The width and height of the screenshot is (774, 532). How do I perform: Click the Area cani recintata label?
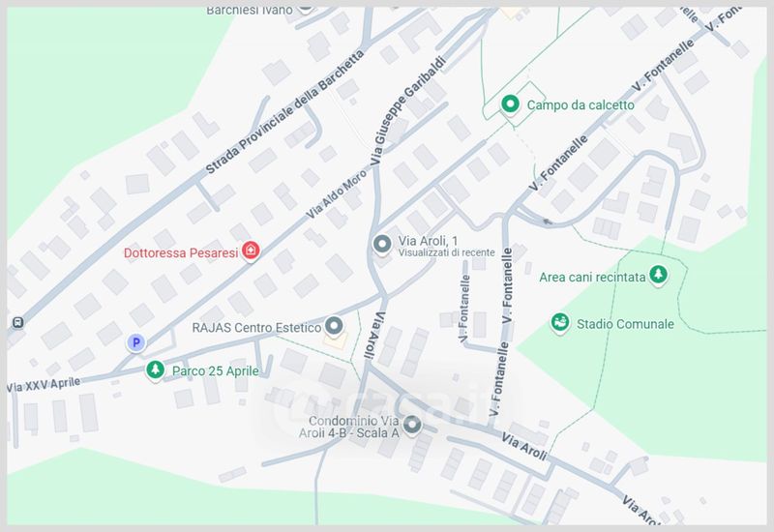coord(592,278)
